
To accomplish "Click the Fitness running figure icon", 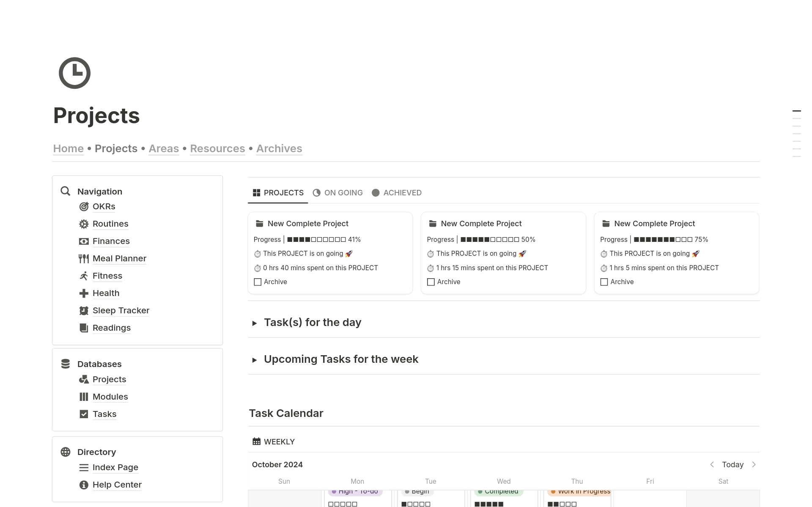I will 84,276.
